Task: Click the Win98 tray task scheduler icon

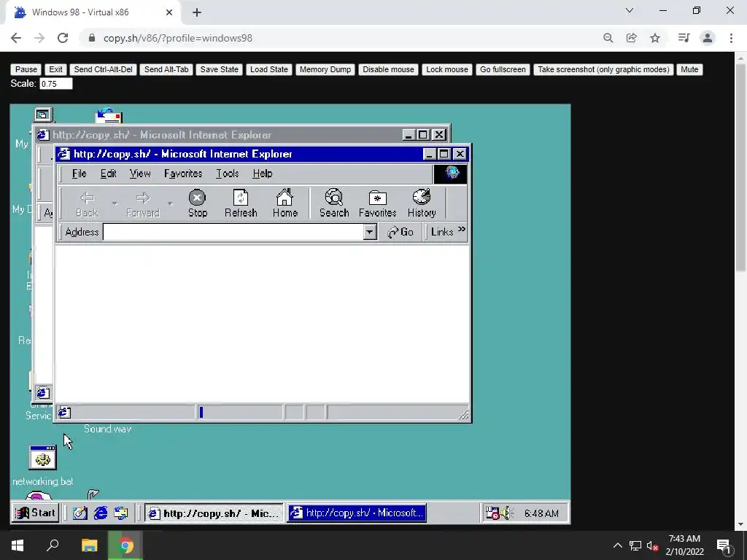Action: pyautogui.click(x=492, y=513)
